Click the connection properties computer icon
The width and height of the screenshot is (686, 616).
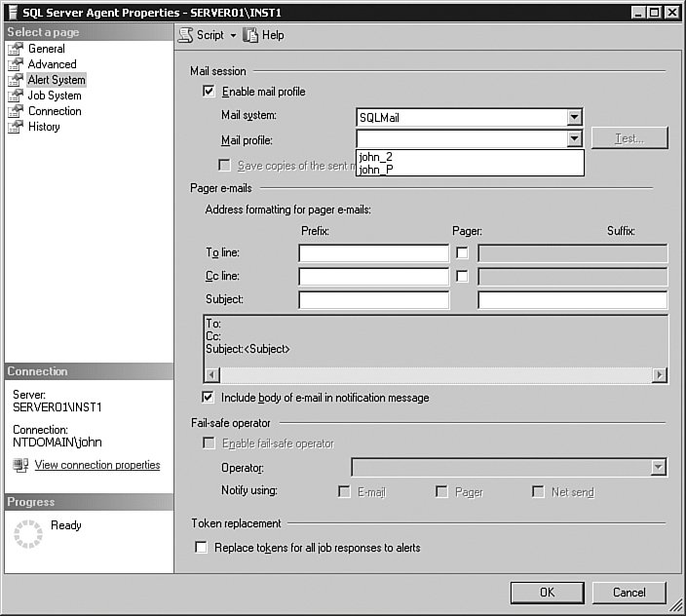tap(20, 465)
